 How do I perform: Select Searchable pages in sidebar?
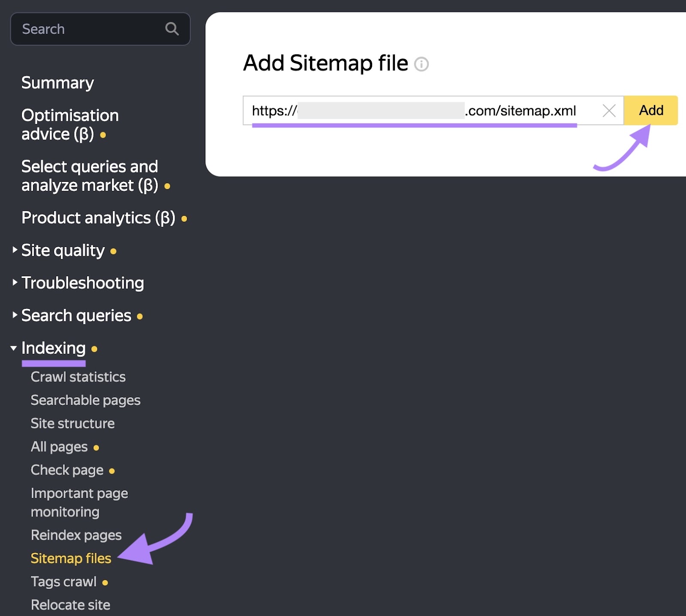(x=85, y=400)
